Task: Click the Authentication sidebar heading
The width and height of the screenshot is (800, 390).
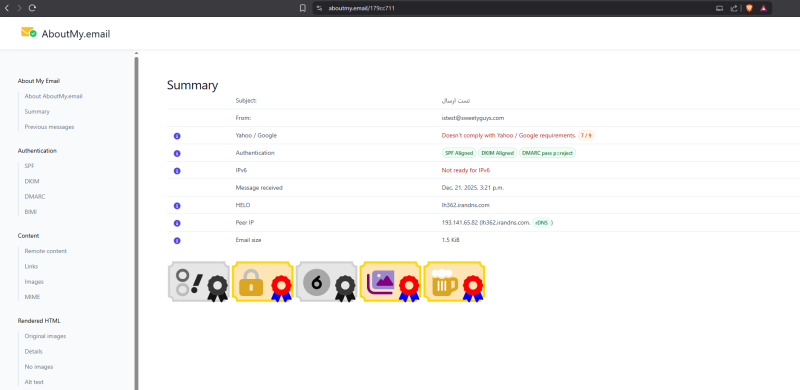Action: (x=37, y=151)
